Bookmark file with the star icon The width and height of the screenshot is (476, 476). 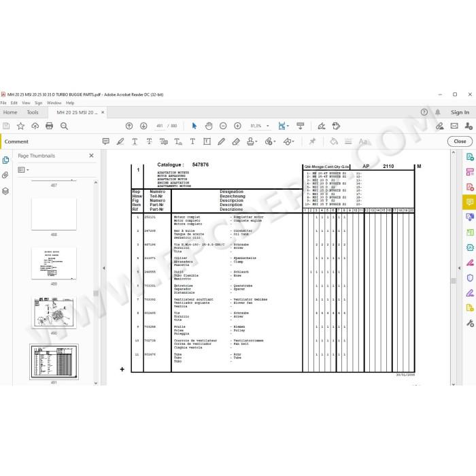[x=20, y=126]
